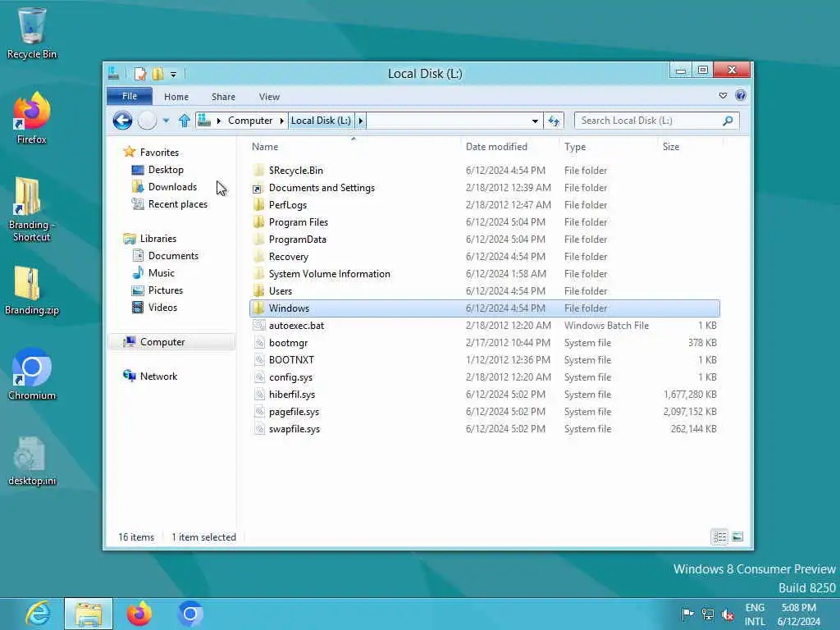Screen dimensions: 840x630
Task: Click Computer in the address breadcrumb
Action: [250, 121]
